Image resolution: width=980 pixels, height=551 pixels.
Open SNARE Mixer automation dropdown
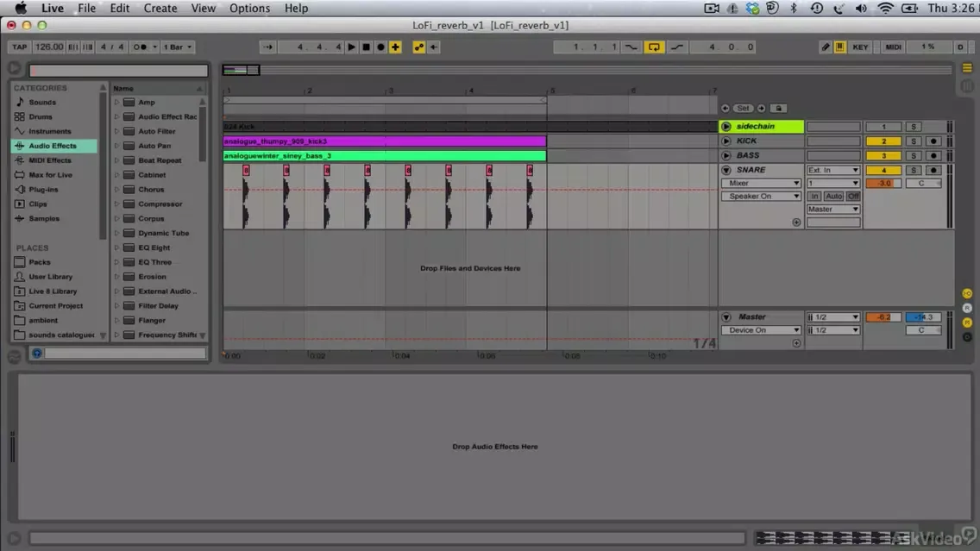click(x=761, y=183)
